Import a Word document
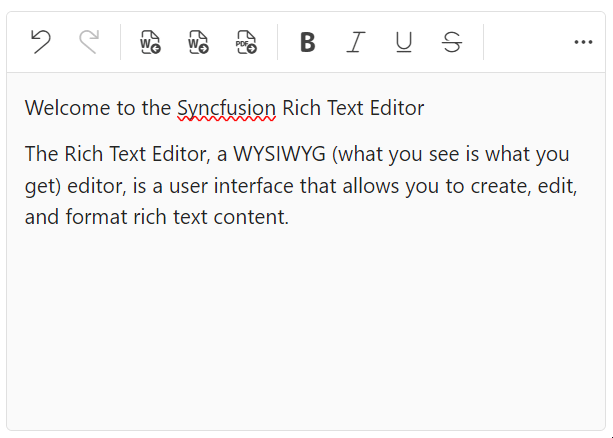Image resolution: width=613 pixels, height=438 pixels. click(151, 42)
